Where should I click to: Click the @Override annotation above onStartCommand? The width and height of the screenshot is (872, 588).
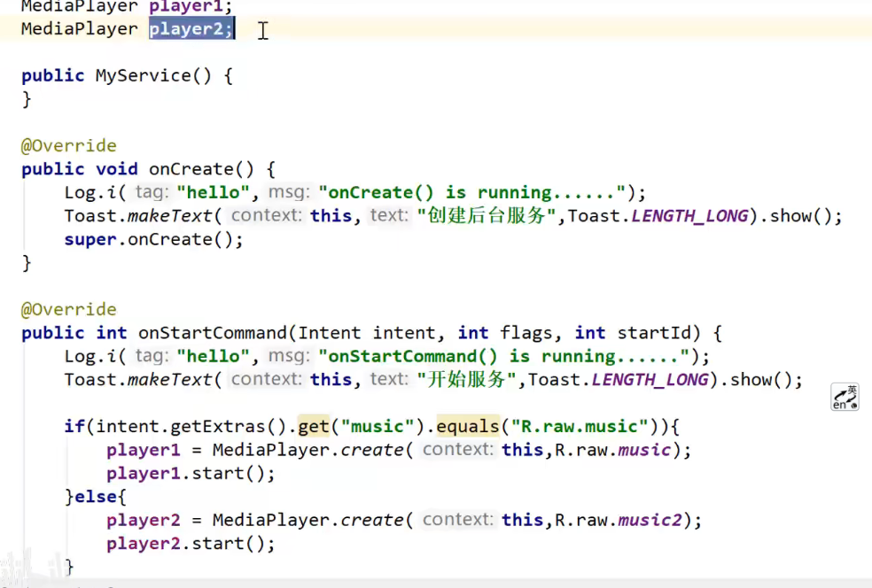(69, 310)
